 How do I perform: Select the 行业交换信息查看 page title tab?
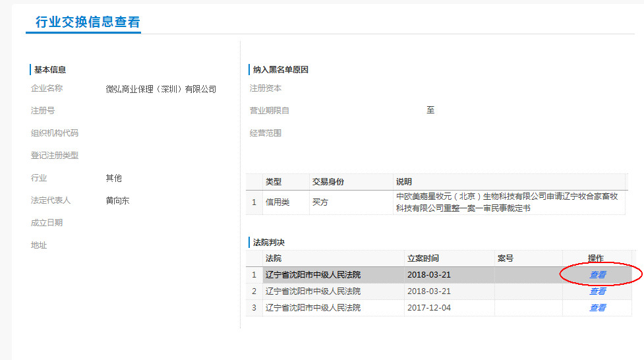pos(87,22)
